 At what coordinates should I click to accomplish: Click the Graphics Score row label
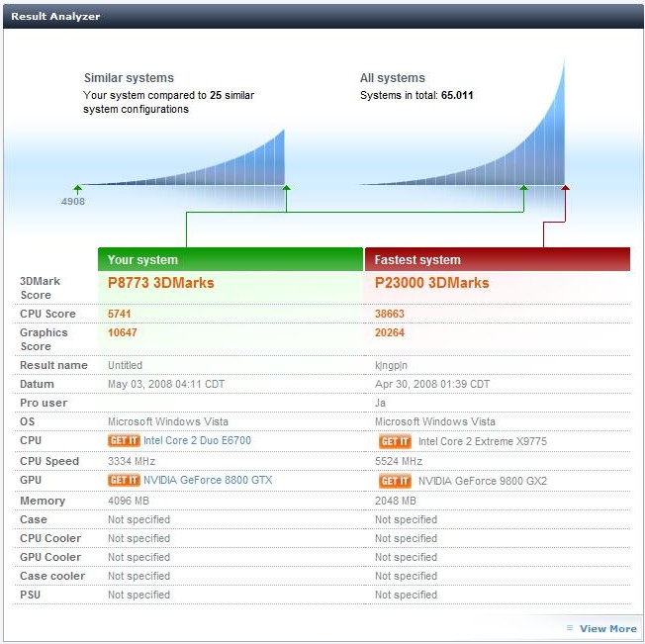pos(44,339)
